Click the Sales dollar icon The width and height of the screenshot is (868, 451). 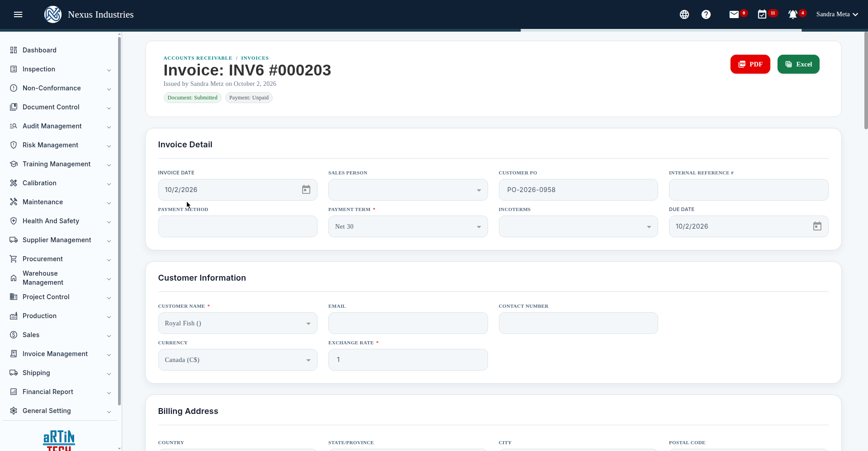tap(14, 335)
